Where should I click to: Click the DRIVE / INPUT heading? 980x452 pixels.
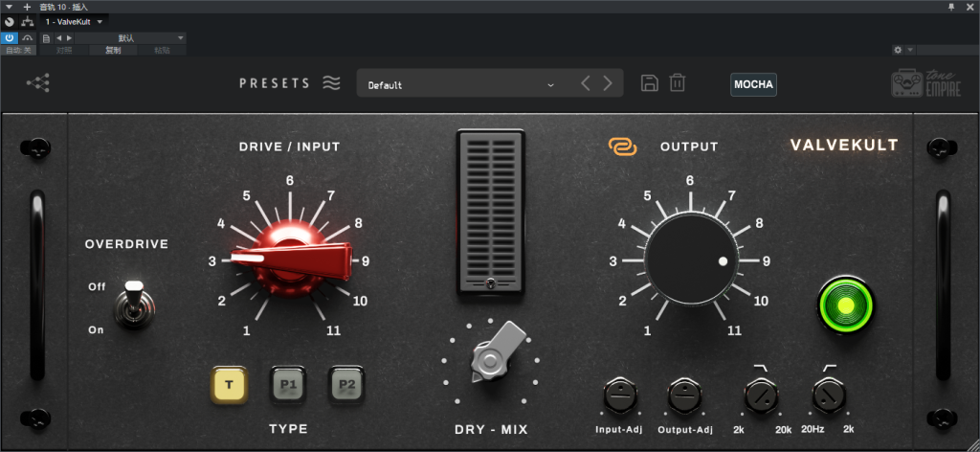point(289,147)
